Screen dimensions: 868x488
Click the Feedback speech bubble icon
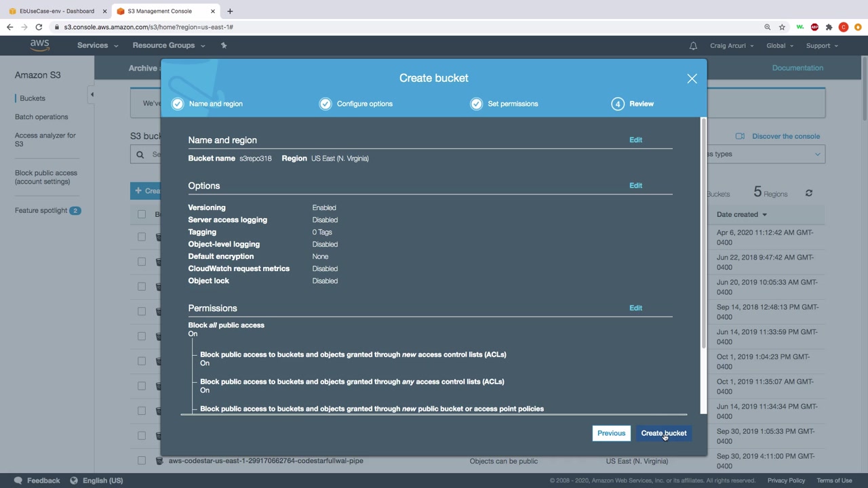coord(18,481)
